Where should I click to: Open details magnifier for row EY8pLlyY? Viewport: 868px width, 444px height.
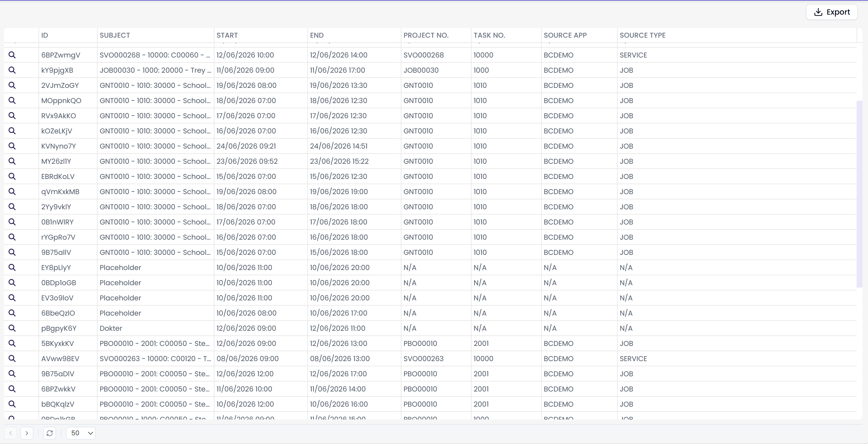(x=12, y=267)
